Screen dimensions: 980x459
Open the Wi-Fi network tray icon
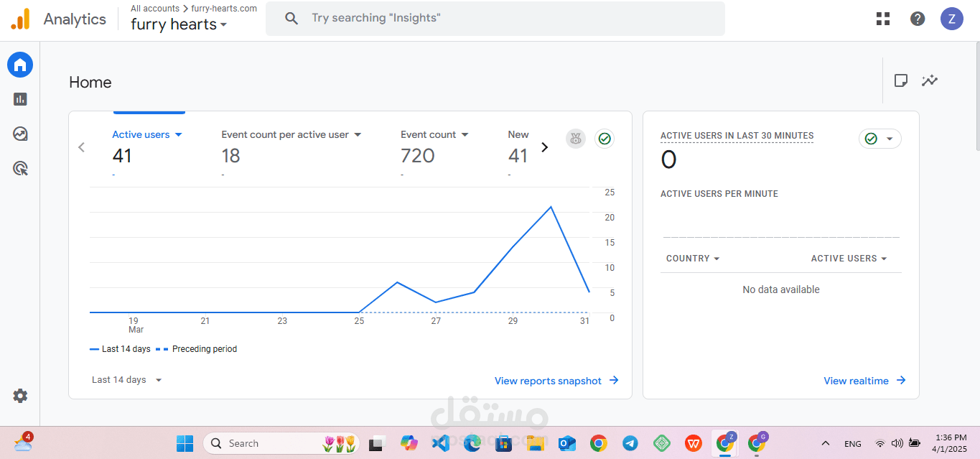pyautogui.click(x=880, y=444)
